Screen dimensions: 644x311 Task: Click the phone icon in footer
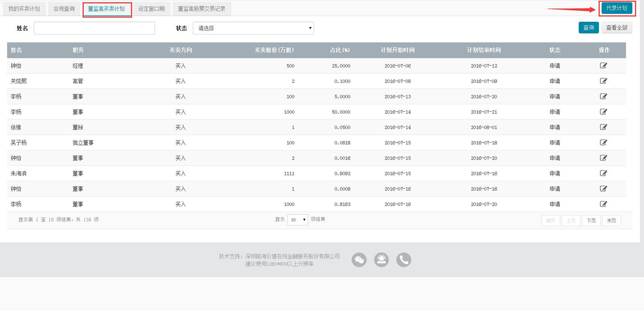404,260
